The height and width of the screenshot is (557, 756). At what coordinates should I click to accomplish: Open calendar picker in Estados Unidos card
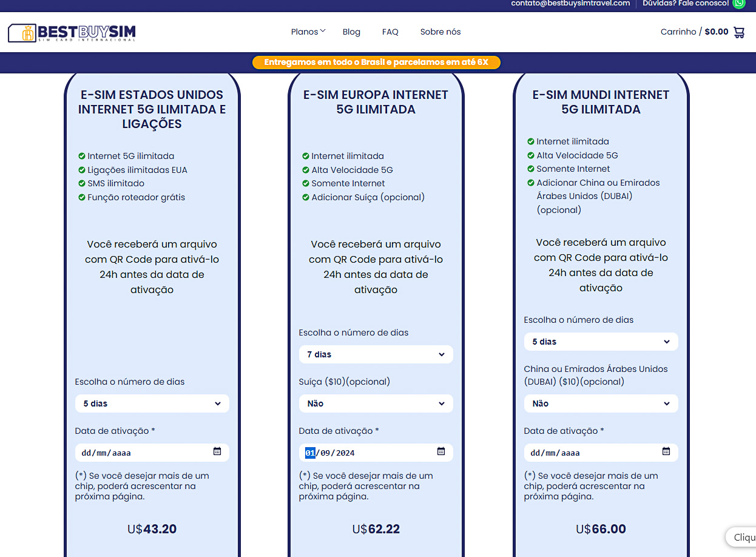217,451
